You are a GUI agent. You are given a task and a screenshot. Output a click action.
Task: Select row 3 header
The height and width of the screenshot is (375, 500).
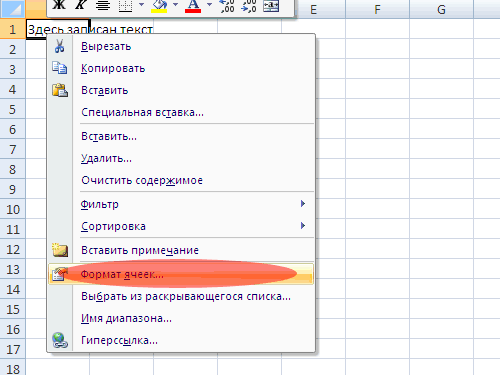point(13,69)
